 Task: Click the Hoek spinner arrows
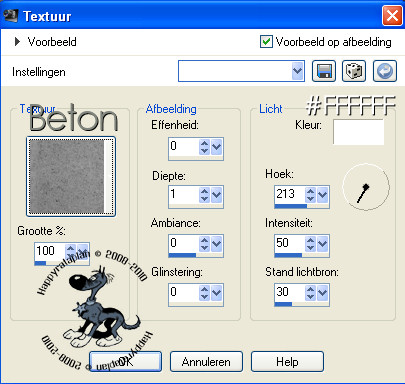[x=310, y=195]
